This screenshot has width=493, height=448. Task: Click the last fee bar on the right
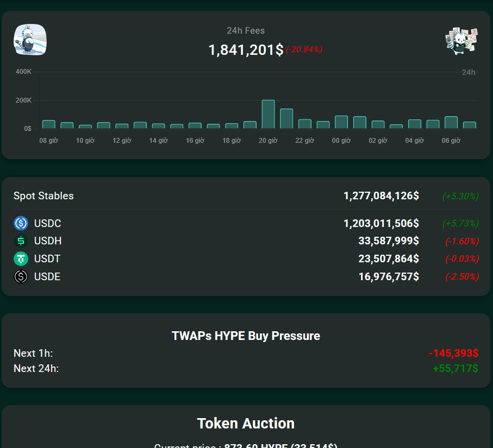point(469,125)
